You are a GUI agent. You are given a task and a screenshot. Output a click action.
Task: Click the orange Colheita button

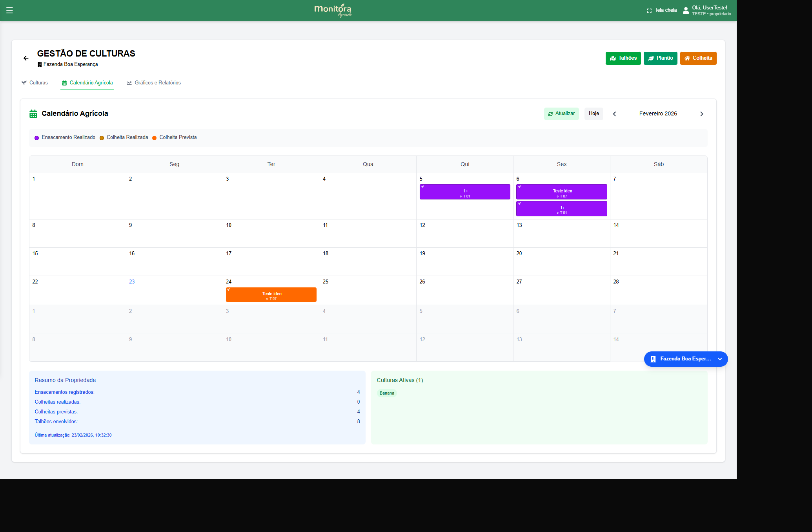point(698,58)
